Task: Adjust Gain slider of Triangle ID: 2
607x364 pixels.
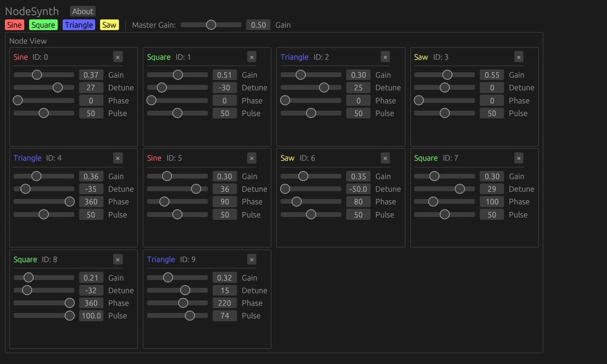Action: (x=311, y=75)
